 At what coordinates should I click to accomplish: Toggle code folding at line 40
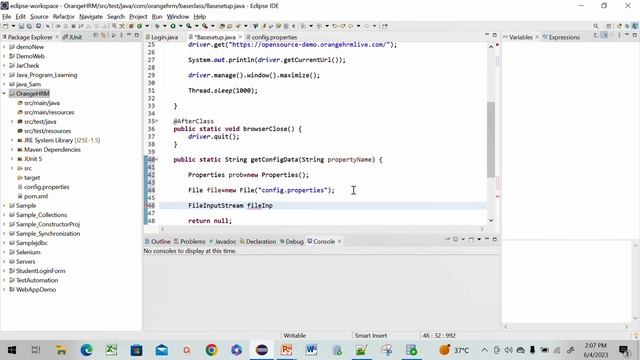157,160
